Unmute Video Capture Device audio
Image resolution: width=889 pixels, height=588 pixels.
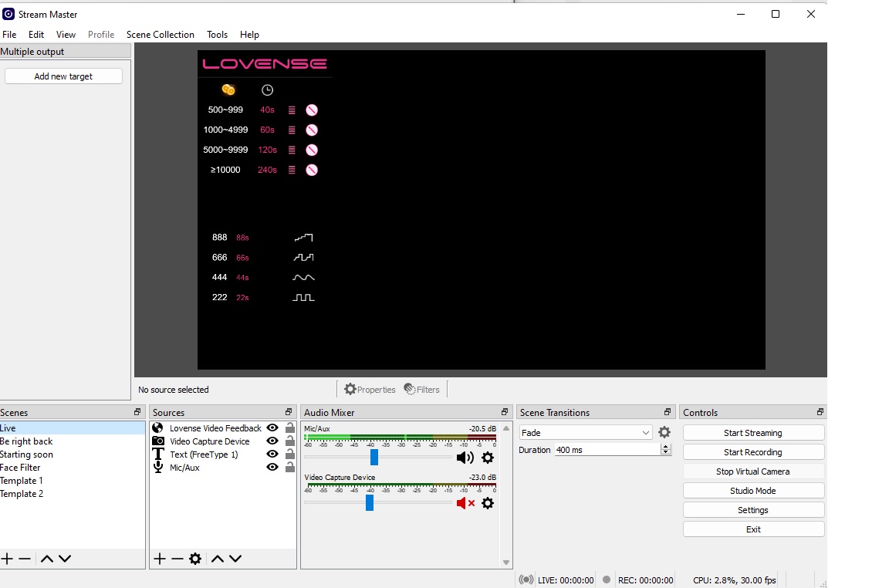[x=465, y=503]
